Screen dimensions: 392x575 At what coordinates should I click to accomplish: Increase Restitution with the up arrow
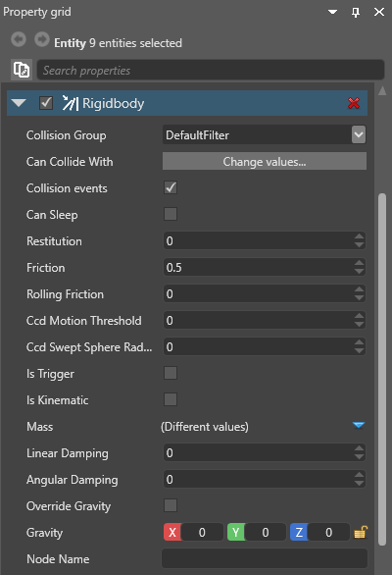[x=360, y=236]
